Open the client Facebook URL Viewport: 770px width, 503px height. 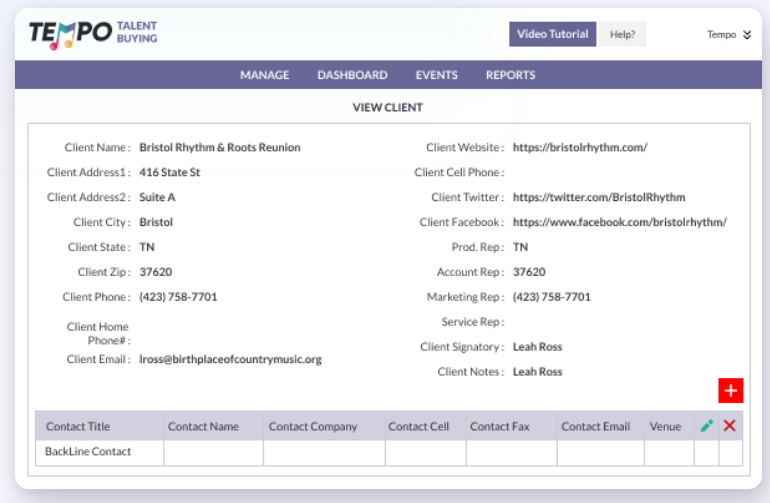pos(619,222)
